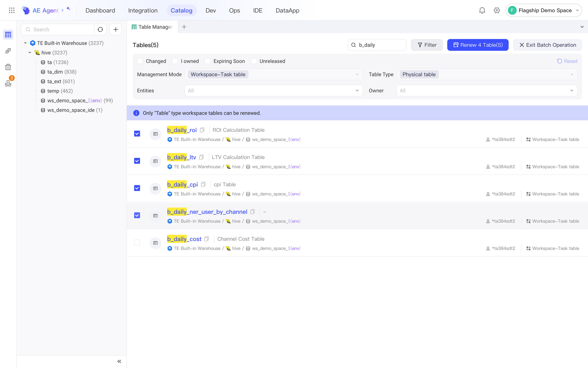588x368 pixels.
Task: Collapse the hive tree node
Action: pyautogui.click(x=30, y=53)
